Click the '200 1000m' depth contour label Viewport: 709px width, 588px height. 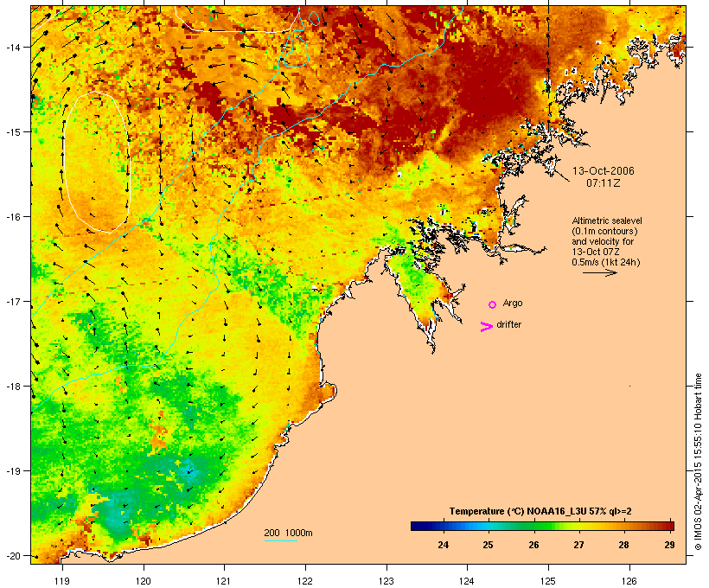288,533
